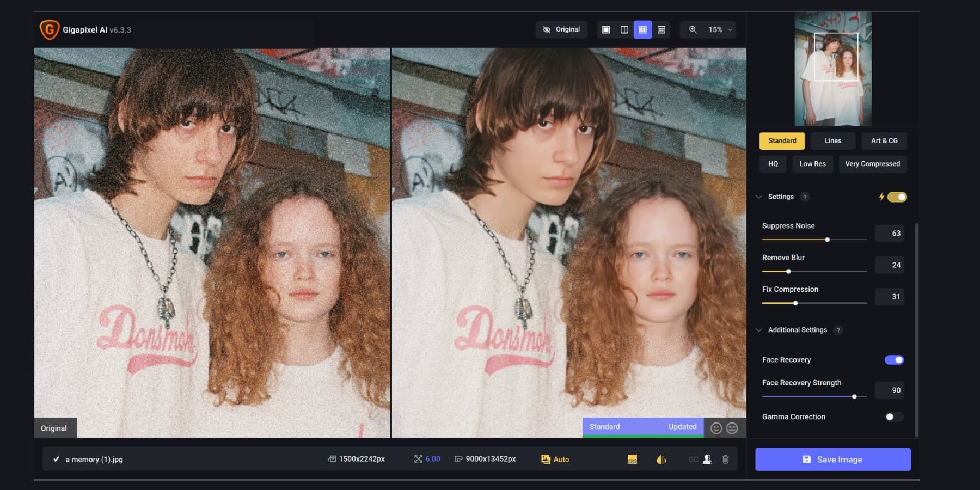This screenshot has width=980, height=490.
Task: Click the Save Image button
Action: [x=832, y=459]
